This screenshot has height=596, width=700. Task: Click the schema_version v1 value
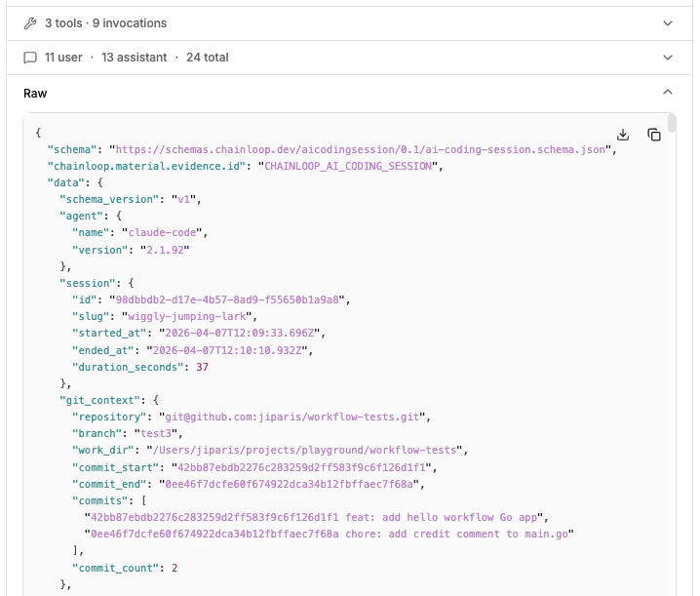click(x=184, y=199)
